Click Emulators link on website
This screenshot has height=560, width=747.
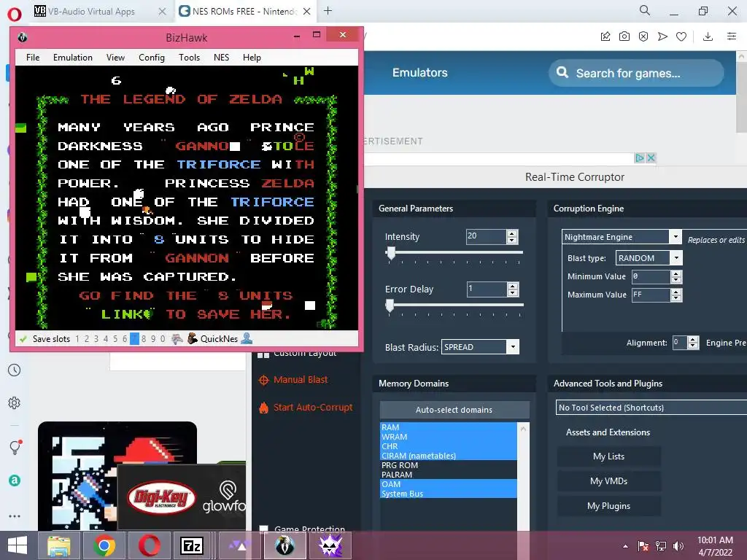[419, 73]
